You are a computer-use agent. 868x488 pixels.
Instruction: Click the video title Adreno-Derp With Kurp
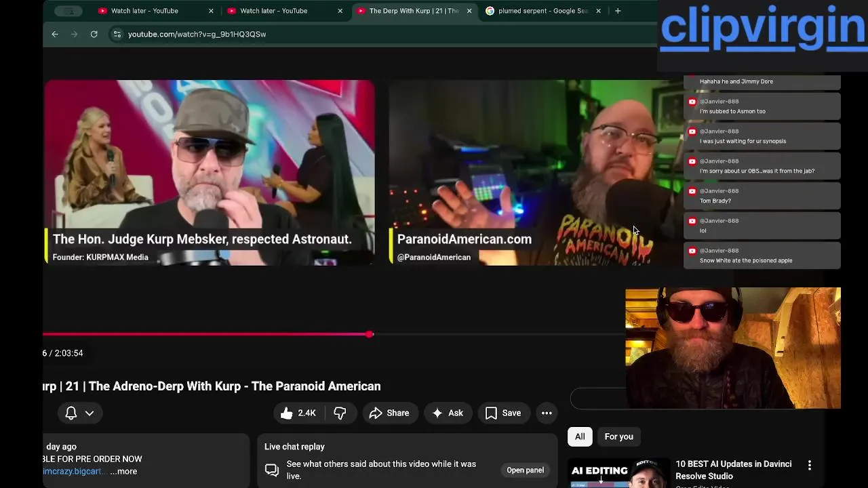(x=212, y=386)
